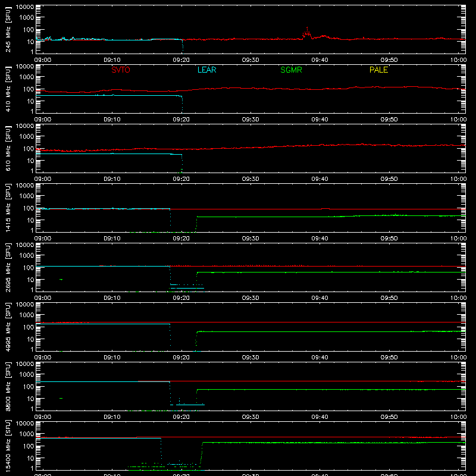476x476 pixels.
Task: Click the 09:40 tick label of 8800 MHz panel
Action: point(320,417)
